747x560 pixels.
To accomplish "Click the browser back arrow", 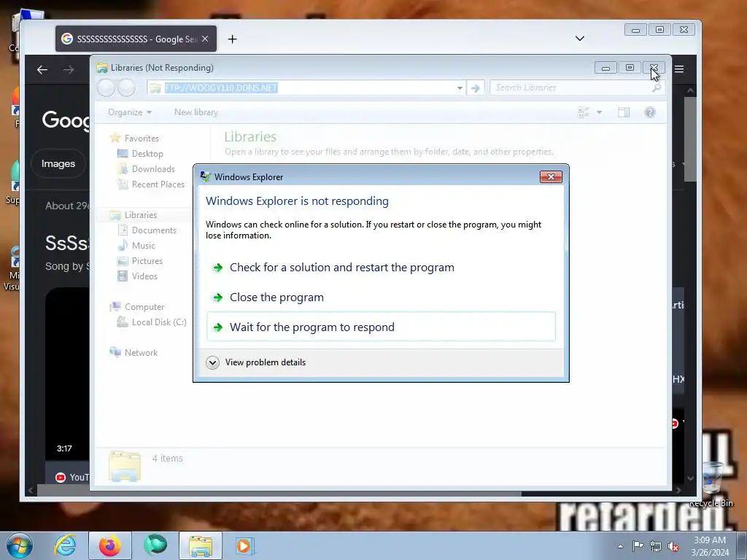I will point(42,70).
